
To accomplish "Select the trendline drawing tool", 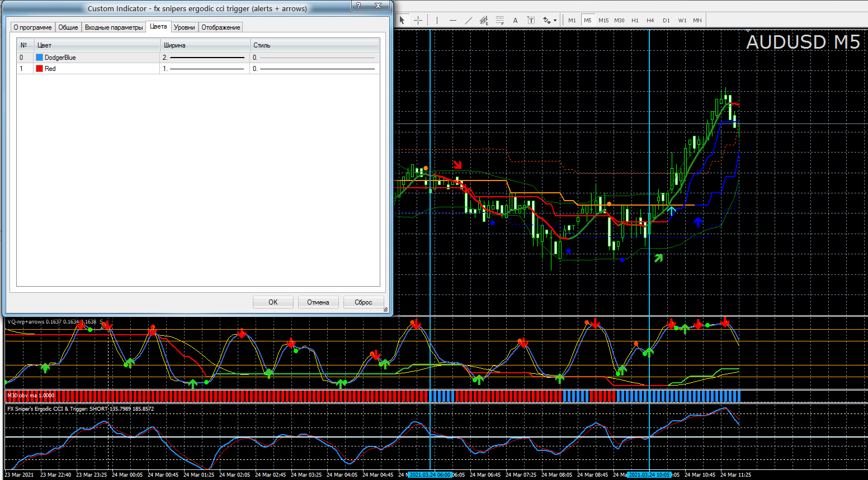I will tap(469, 20).
